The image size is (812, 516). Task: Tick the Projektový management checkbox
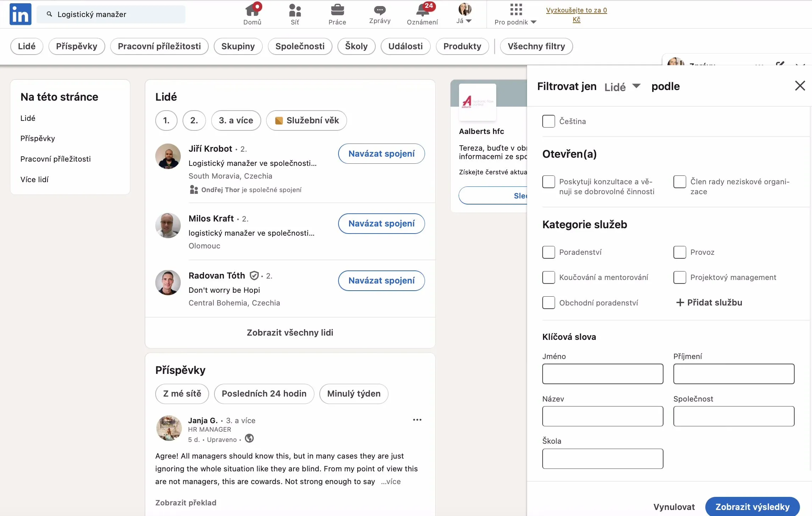tap(679, 277)
